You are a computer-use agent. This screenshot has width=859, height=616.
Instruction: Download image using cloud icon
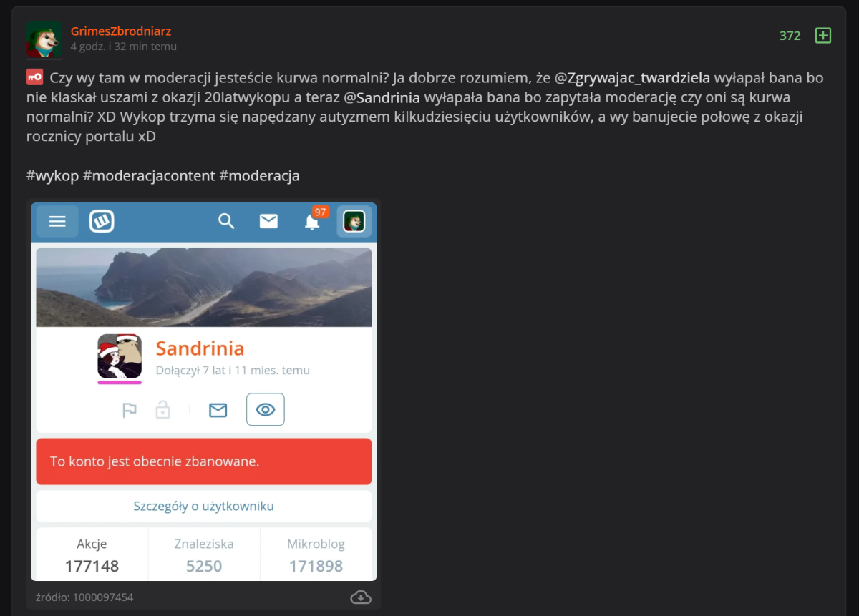click(x=361, y=597)
